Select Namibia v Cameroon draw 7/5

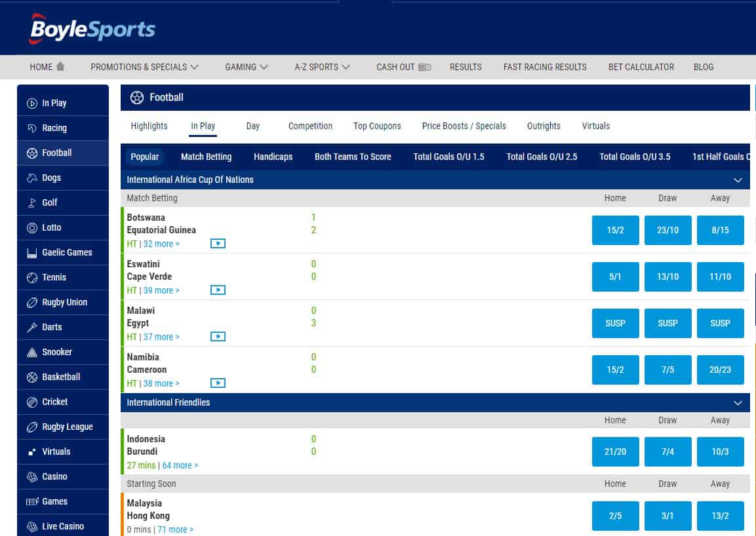click(667, 370)
